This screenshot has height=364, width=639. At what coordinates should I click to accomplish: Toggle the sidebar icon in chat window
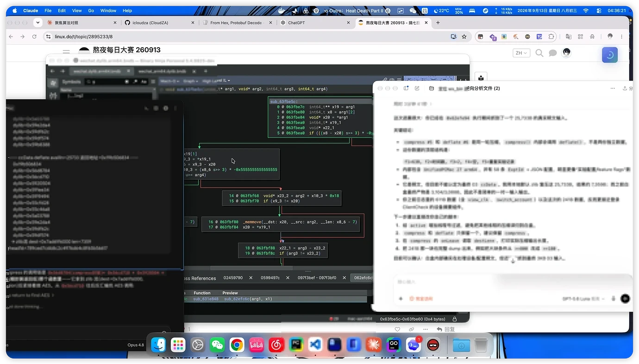coord(406,88)
